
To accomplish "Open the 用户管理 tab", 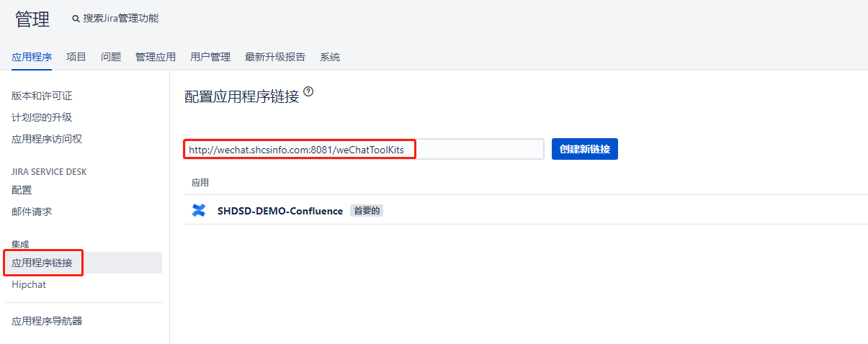I will (210, 57).
